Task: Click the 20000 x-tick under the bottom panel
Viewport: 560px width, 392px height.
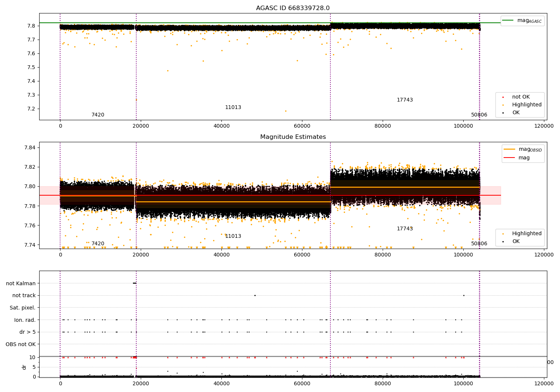Action: pos(141,383)
